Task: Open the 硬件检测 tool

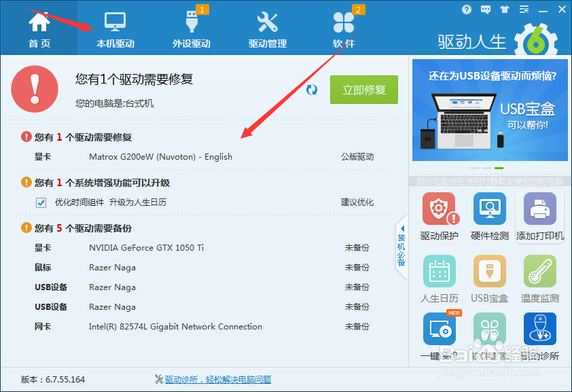Action: coord(490,217)
